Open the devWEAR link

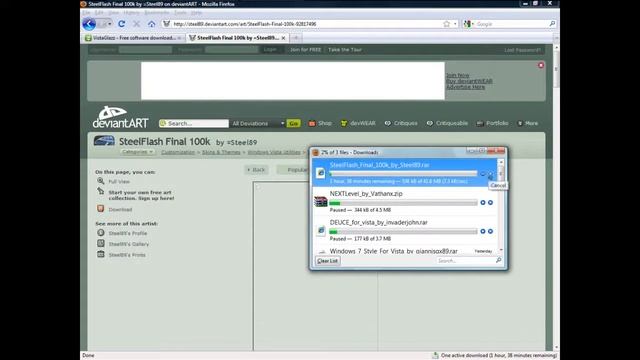pos(358,123)
